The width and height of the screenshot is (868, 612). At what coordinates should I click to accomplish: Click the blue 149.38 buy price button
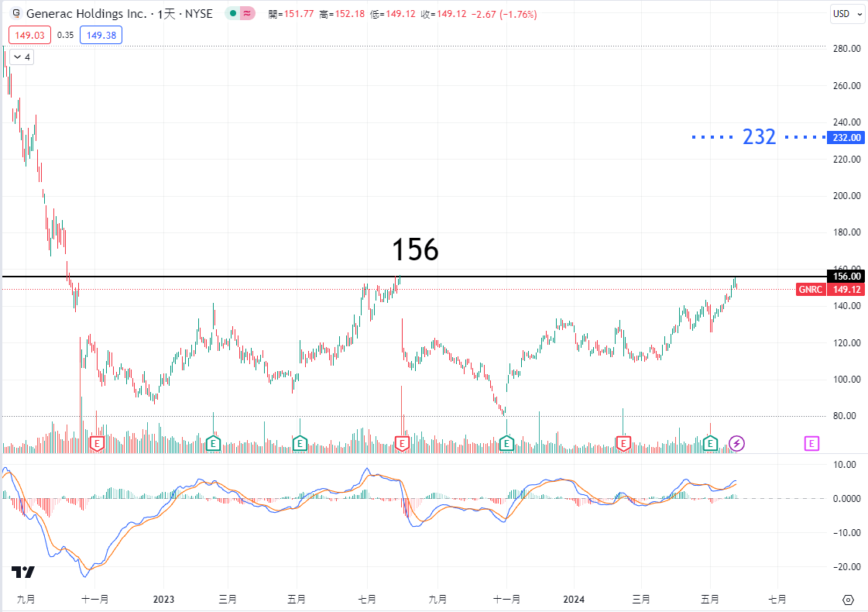[x=101, y=35]
